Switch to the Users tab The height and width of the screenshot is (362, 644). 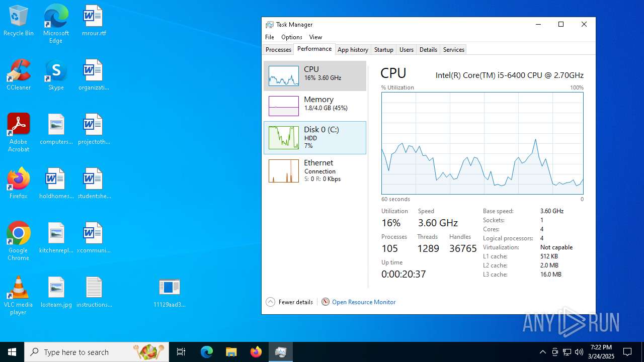407,50
